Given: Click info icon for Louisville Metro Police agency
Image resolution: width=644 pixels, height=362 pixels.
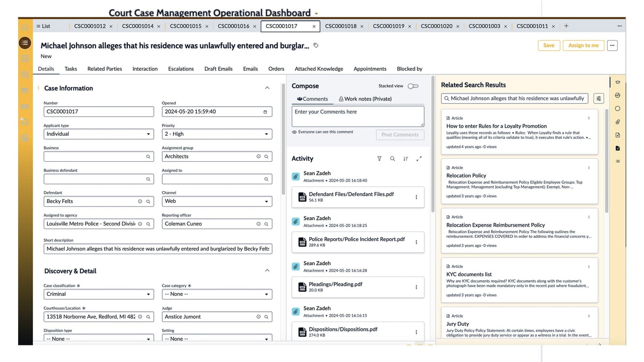Looking at the screenshot, I should click(140, 224).
